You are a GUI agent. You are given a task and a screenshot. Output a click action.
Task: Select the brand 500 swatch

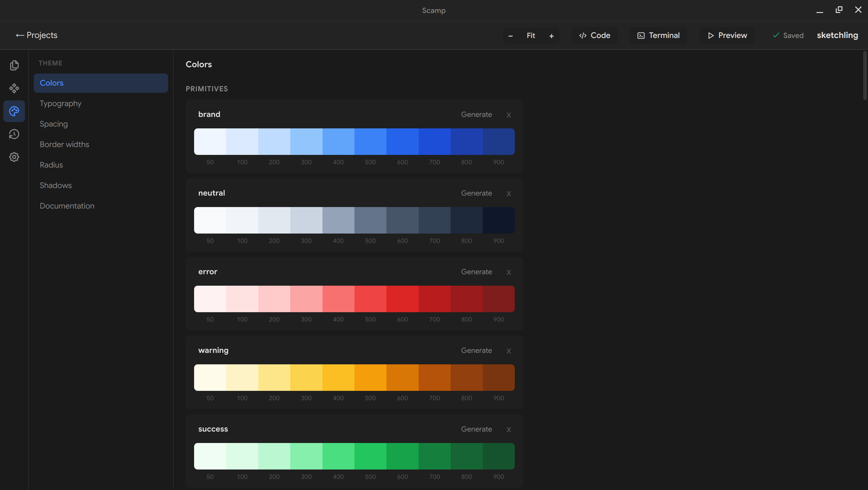point(370,142)
